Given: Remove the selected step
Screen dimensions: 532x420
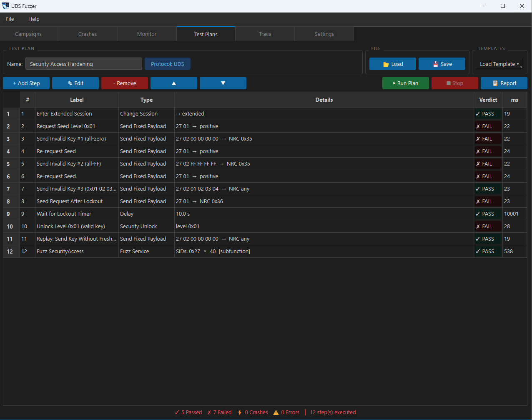Looking at the screenshot, I should (x=125, y=83).
